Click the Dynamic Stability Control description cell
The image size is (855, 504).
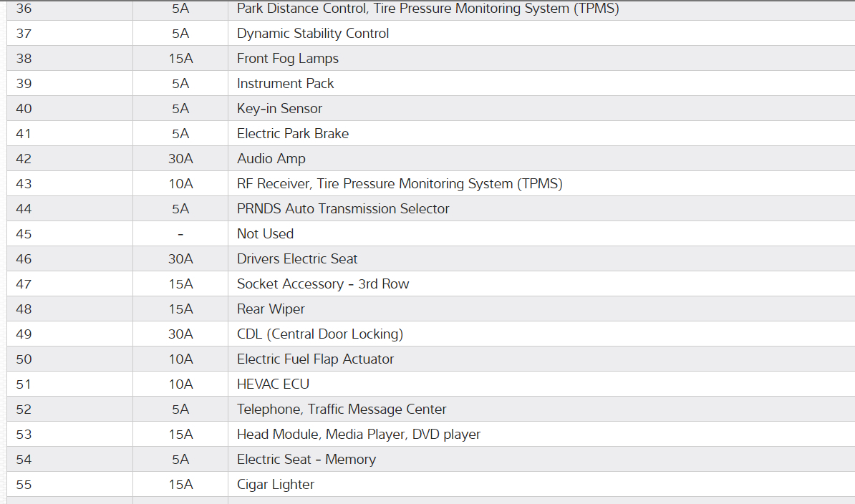point(313,34)
